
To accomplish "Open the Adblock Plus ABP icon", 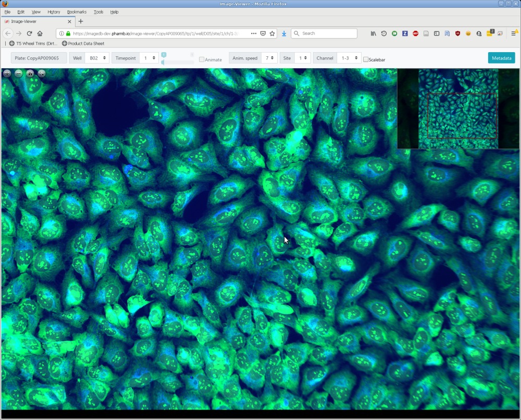I will [x=415, y=33].
